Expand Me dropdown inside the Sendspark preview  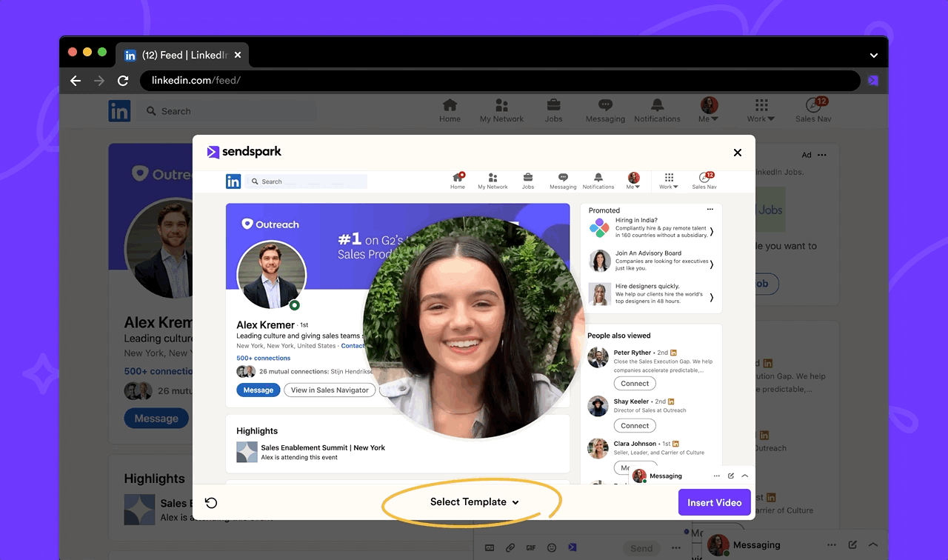633,181
